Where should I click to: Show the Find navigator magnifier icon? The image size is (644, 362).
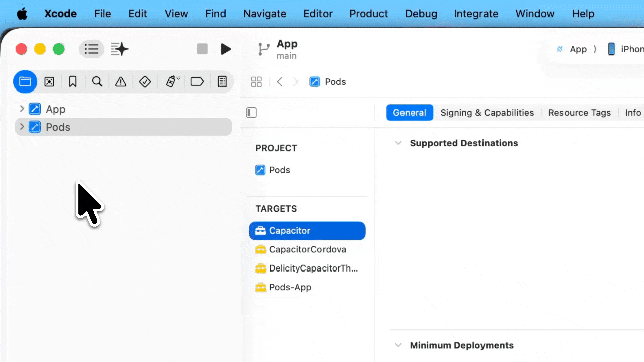(97, 81)
